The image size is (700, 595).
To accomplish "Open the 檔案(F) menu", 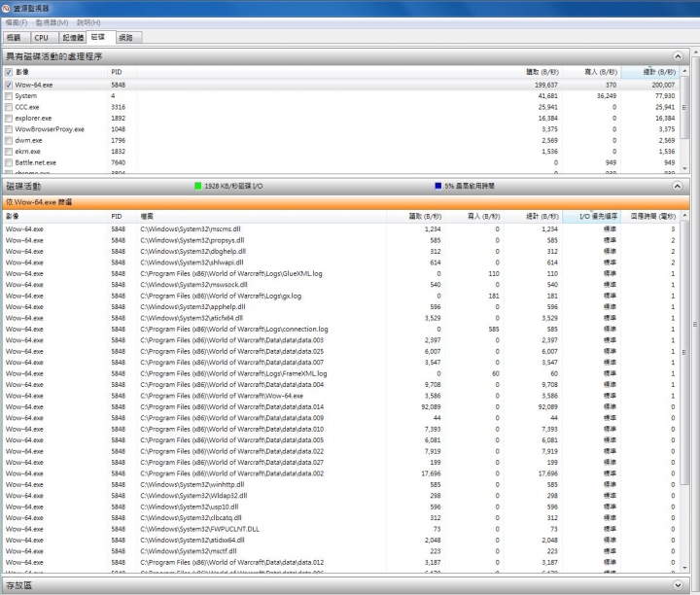I will click(17, 22).
